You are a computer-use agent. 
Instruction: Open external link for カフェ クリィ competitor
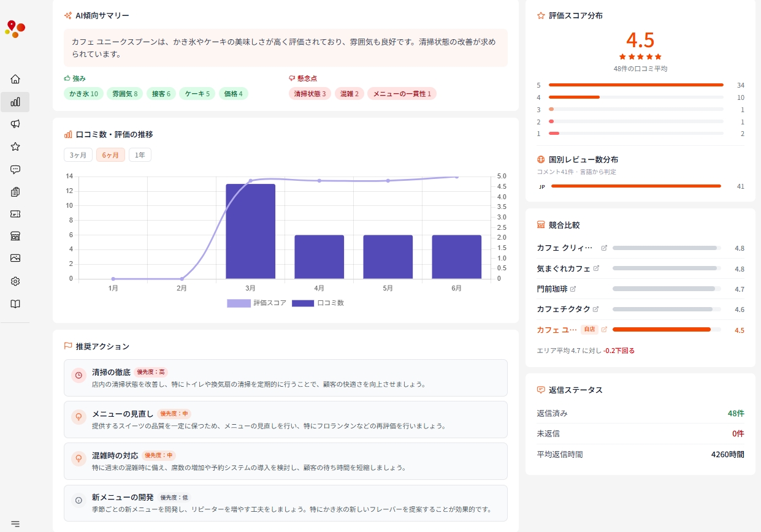click(x=604, y=248)
